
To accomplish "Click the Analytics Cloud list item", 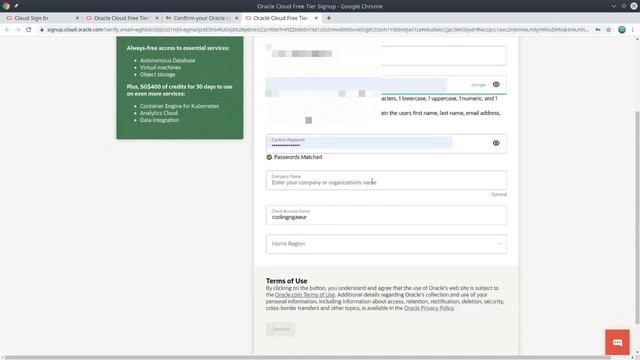I will 159,113.
